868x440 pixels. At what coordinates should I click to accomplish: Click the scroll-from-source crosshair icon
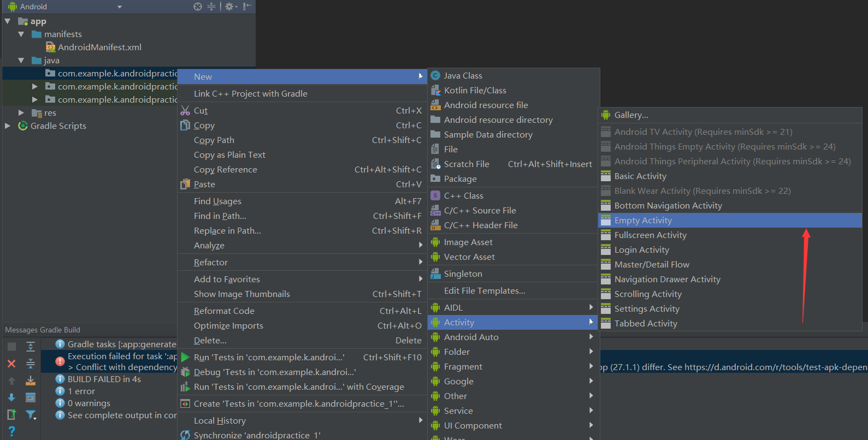click(x=198, y=7)
